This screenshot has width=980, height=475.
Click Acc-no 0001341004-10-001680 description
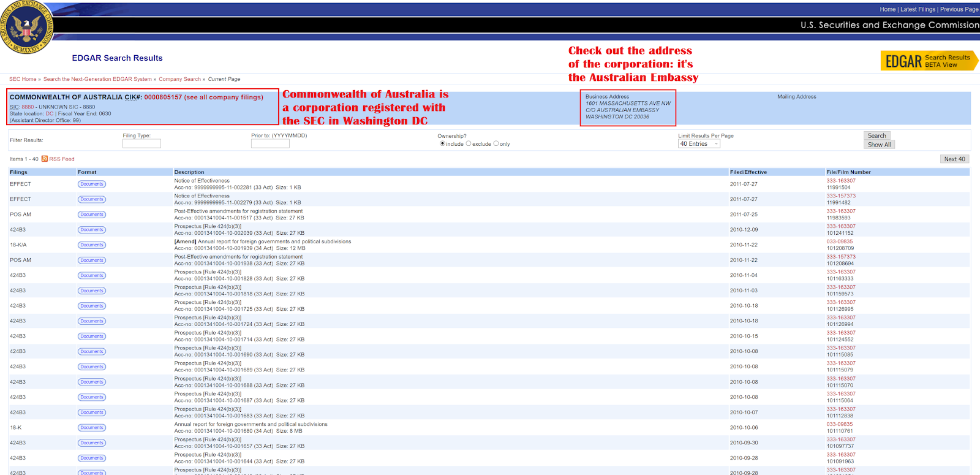tap(238, 431)
